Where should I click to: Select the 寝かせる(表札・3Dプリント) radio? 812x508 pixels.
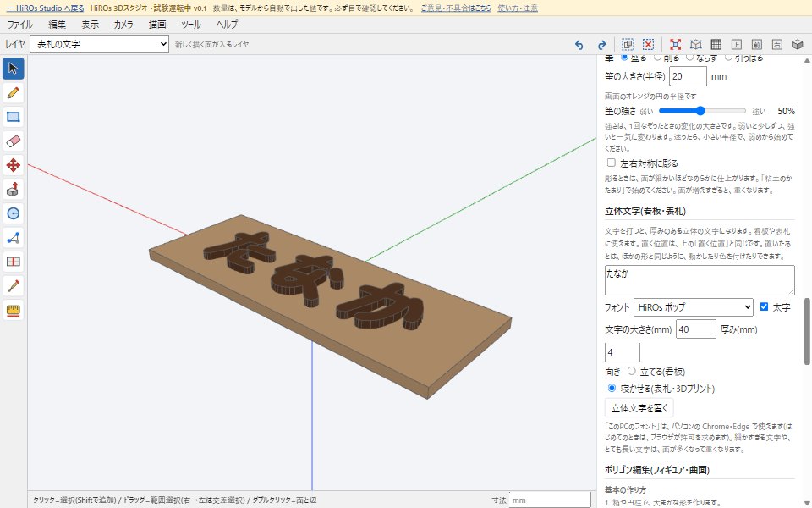(612, 388)
